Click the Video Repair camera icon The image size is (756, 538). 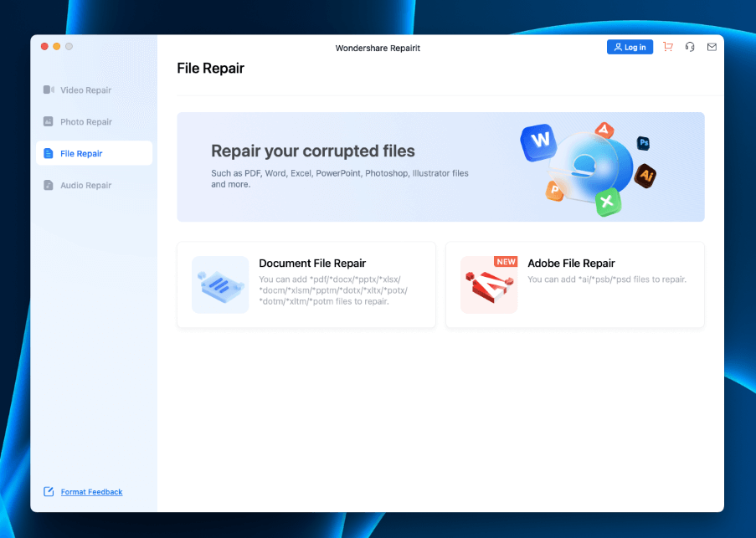49,90
